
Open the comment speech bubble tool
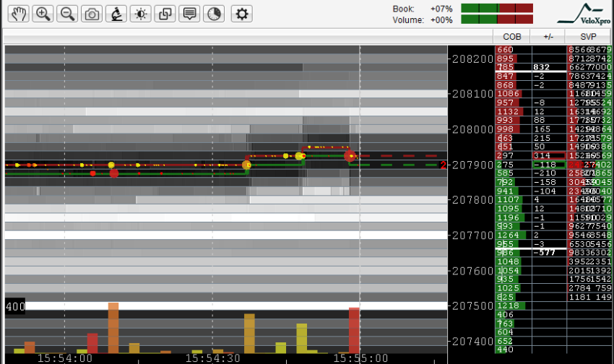(189, 14)
